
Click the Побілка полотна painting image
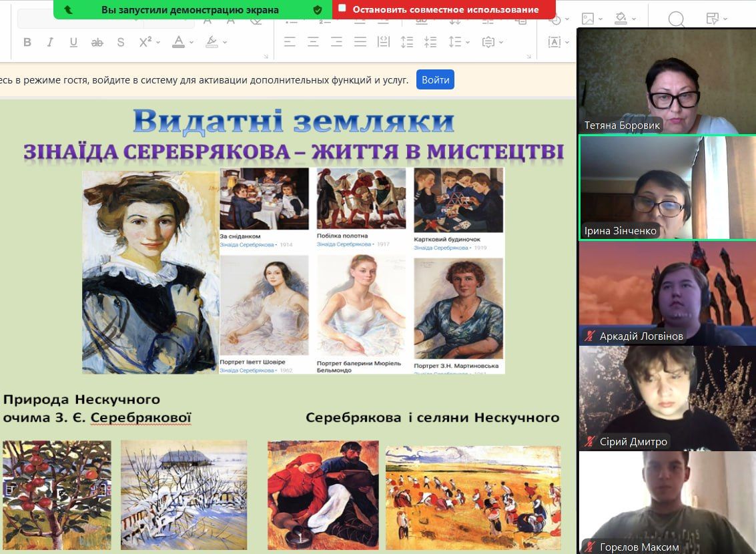[361, 198]
